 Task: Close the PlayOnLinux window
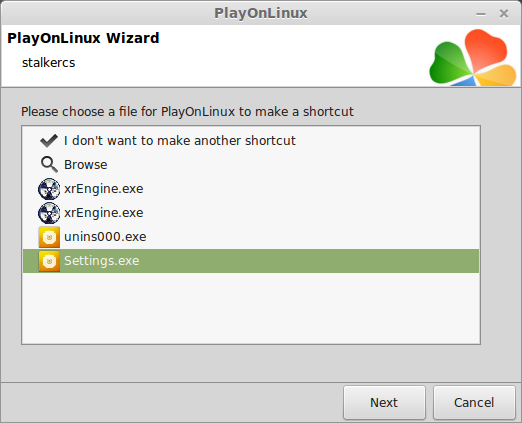tap(504, 14)
